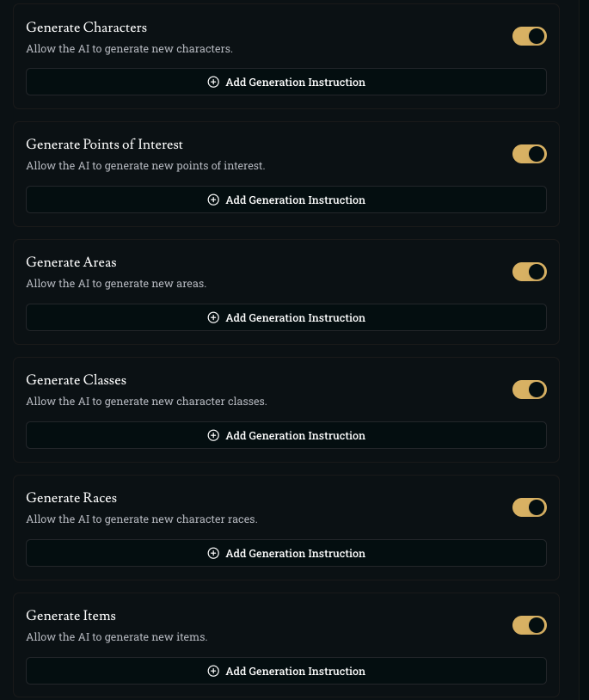
Task: Switch off Generate Classes
Action: 529,390
